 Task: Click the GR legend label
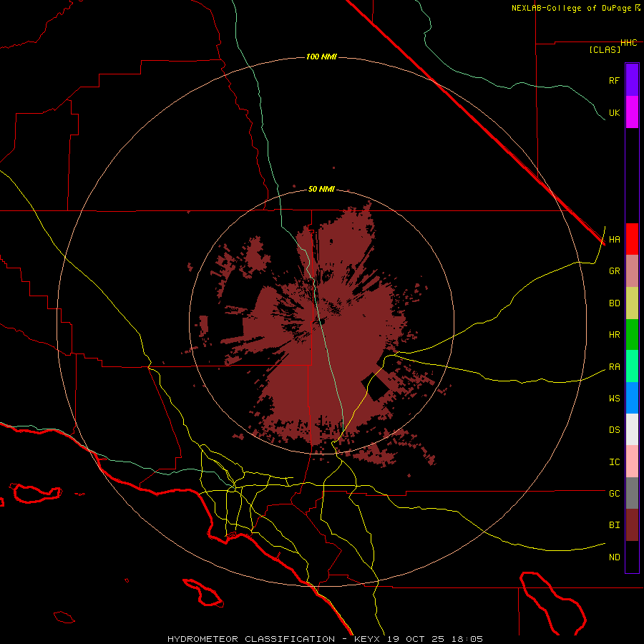[615, 271]
